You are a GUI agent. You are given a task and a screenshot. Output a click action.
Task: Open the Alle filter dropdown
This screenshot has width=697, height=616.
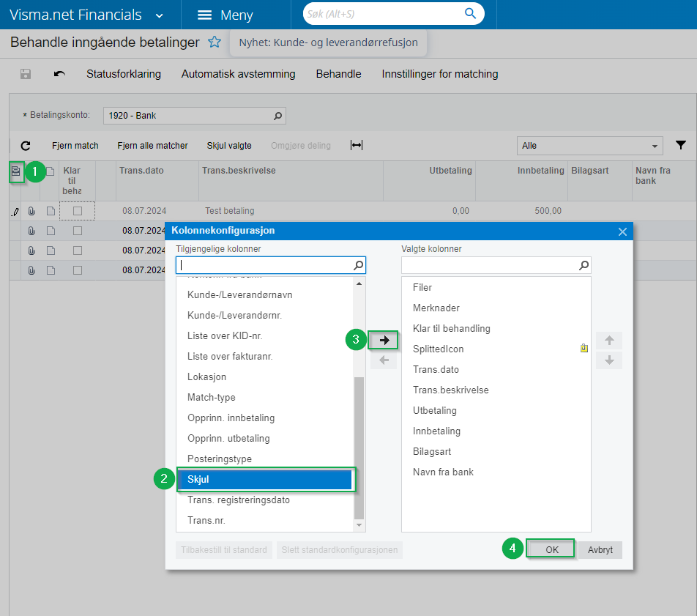(589, 146)
